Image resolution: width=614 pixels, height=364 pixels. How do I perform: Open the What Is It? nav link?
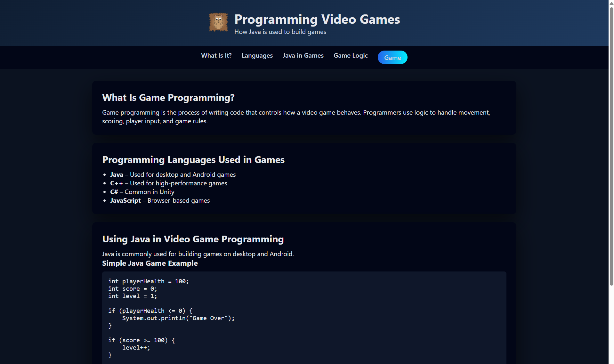point(216,56)
